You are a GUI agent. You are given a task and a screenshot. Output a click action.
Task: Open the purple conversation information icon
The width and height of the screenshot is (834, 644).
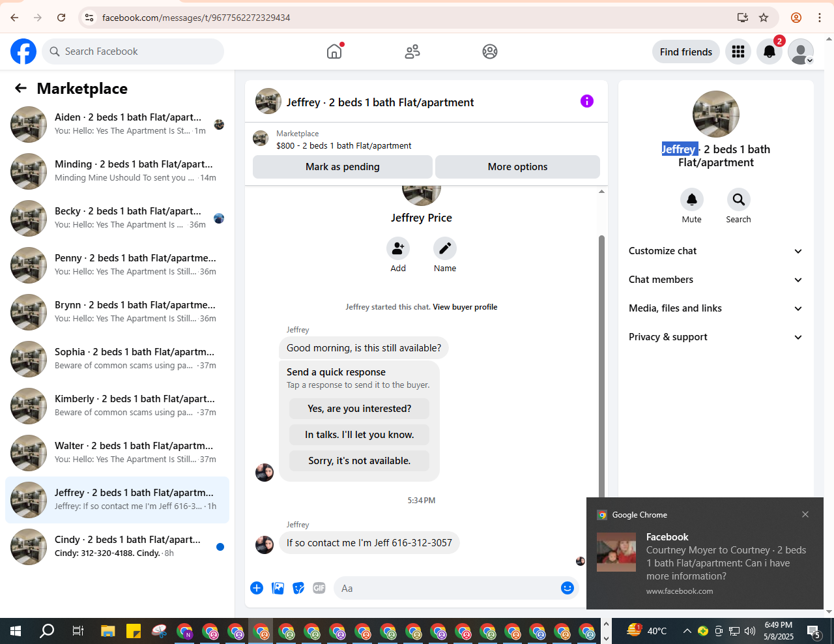pyautogui.click(x=587, y=101)
